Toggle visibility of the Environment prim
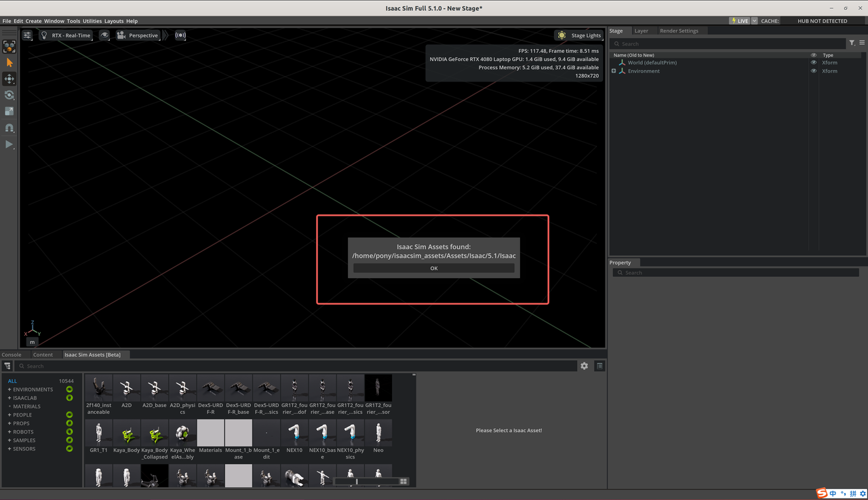The image size is (868, 500). tap(814, 71)
